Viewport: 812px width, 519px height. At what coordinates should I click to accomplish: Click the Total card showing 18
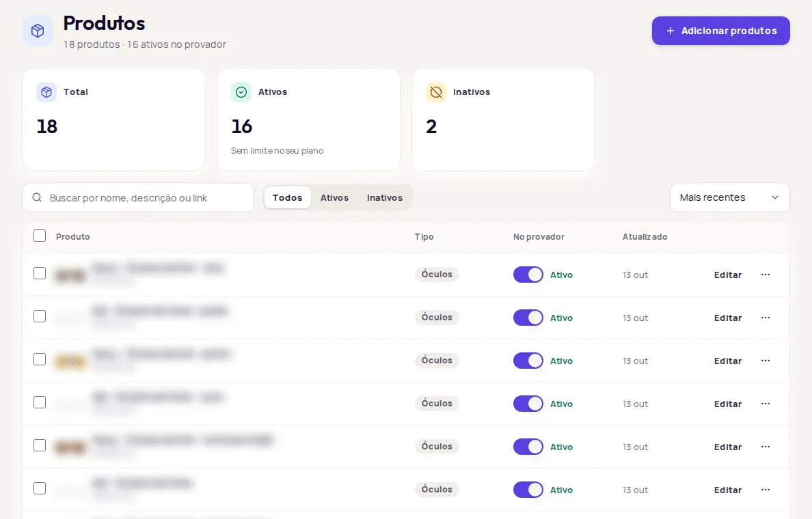(x=113, y=120)
